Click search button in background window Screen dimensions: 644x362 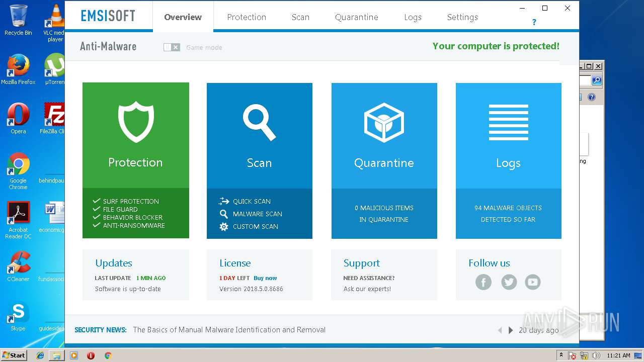point(597,80)
